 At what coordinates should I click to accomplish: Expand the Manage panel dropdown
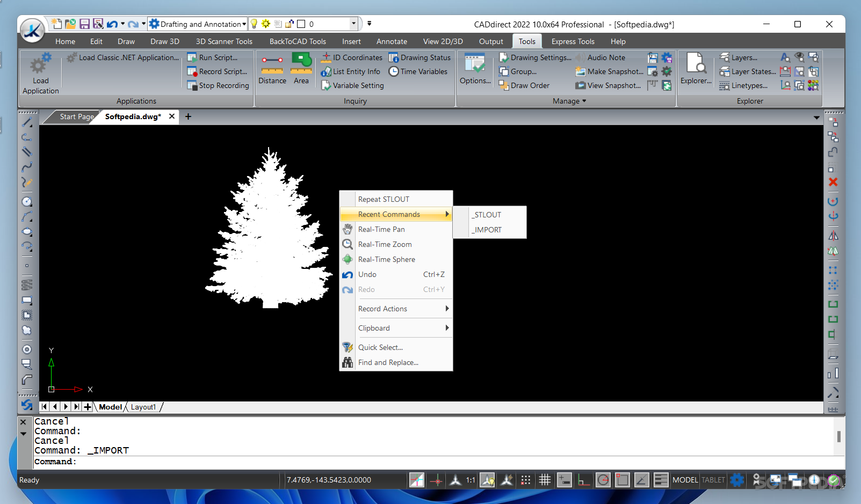pos(569,101)
